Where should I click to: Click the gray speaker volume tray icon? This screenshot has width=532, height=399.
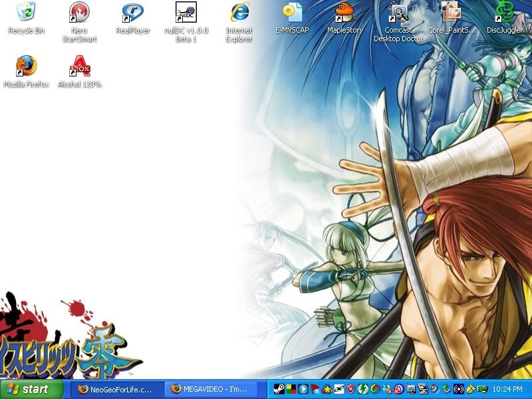(435, 389)
